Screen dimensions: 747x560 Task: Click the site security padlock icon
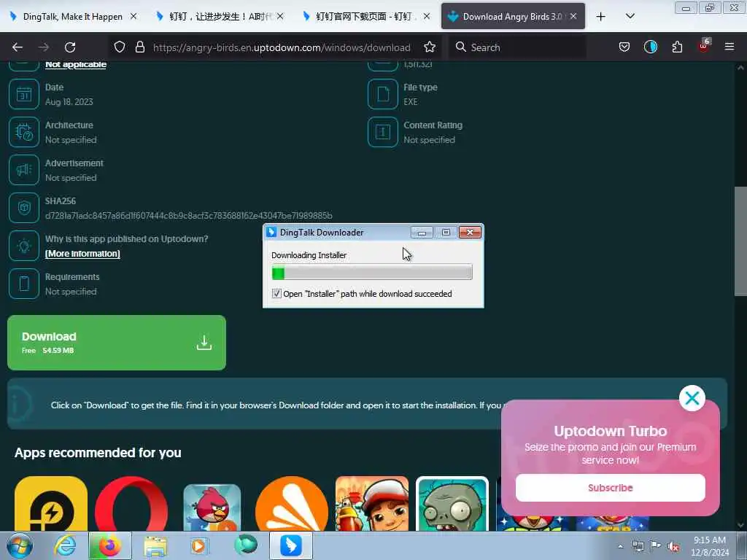click(x=139, y=47)
